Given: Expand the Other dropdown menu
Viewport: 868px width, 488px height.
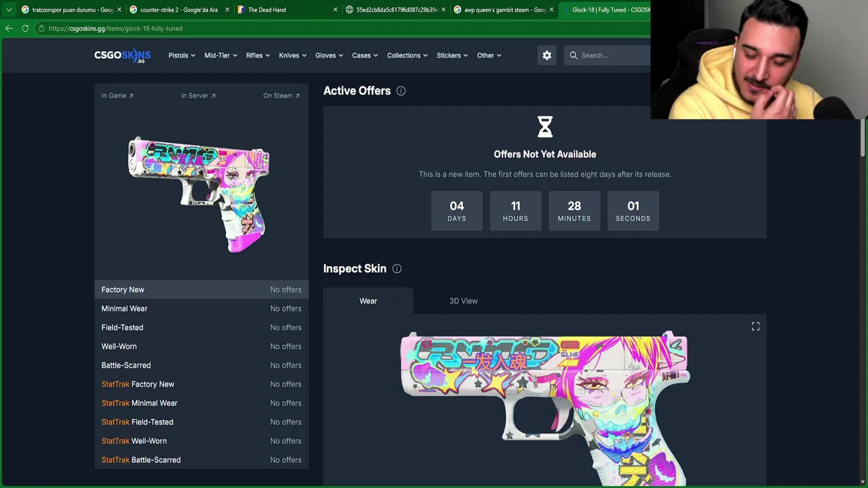Looking at the screenshot, I should (x=489, y=56).
